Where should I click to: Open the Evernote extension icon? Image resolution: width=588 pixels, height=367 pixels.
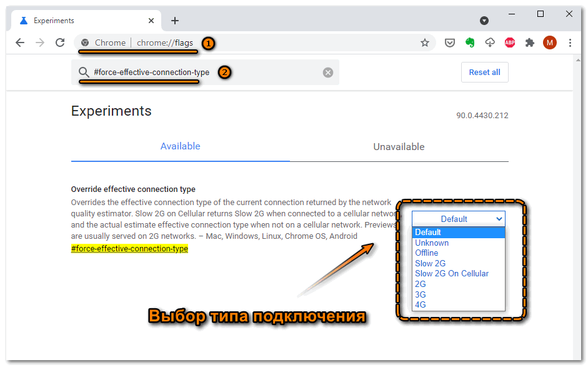(x=470, y=43)
